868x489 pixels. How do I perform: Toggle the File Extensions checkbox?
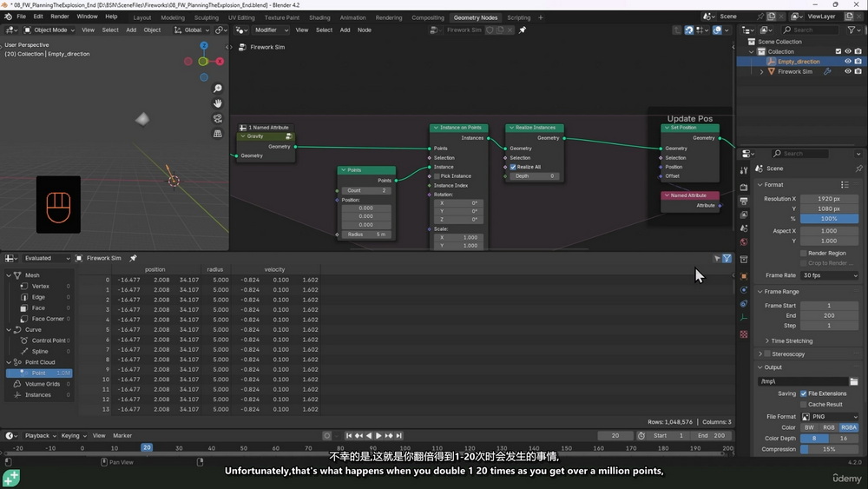[x=803, y=393]
